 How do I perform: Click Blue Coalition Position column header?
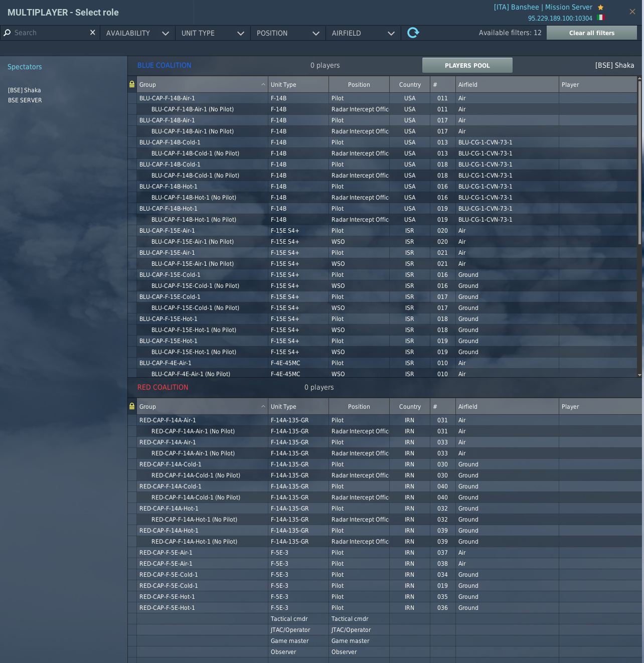(359, 85)
